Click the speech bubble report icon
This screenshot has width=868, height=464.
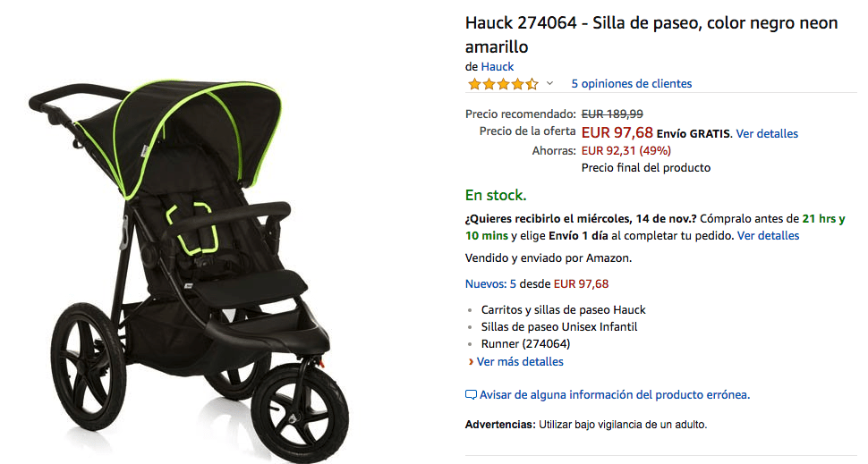coord(471,395)
